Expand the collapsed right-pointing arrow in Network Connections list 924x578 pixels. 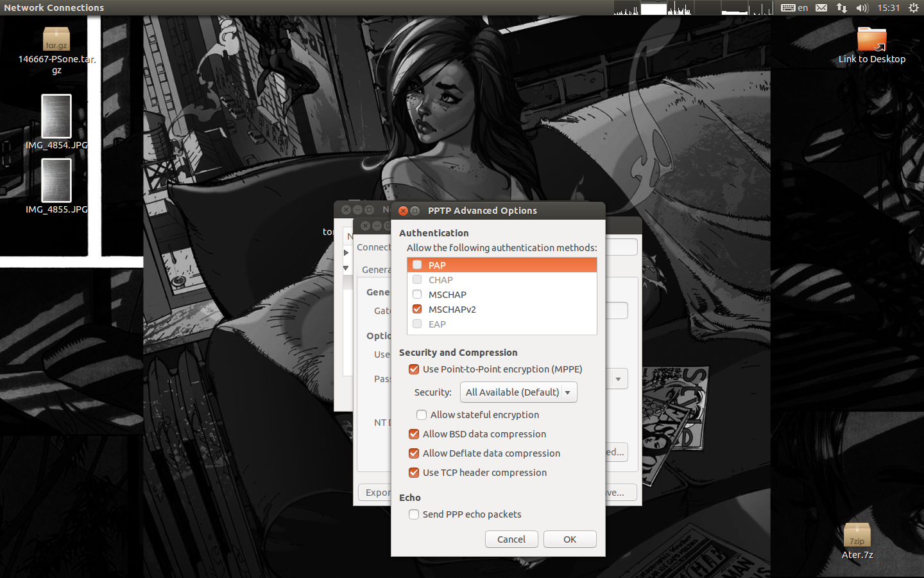coord(346,253)
